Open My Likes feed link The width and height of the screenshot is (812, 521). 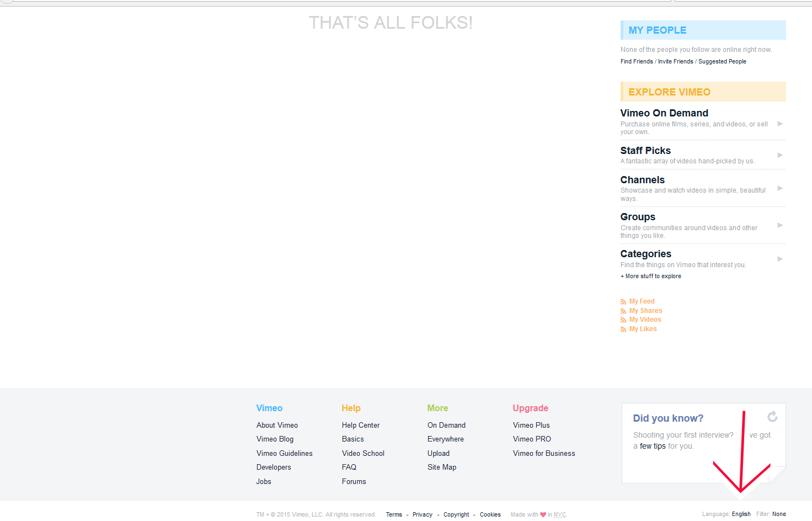(643, 329)
